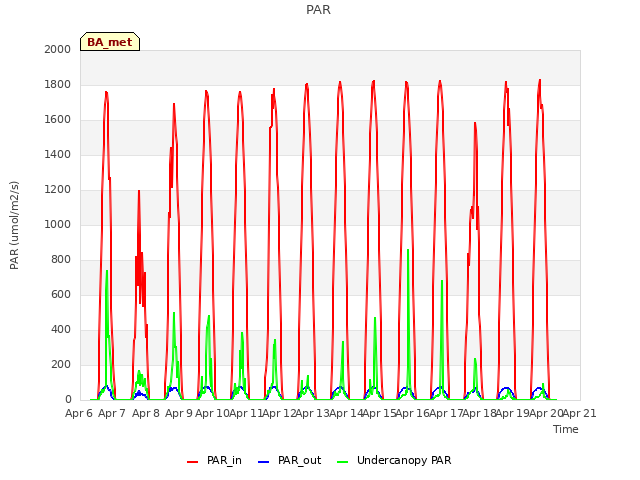Click the x-axis tick label Apr 6
The image size is (640, 480).
(x=79, y=413)
